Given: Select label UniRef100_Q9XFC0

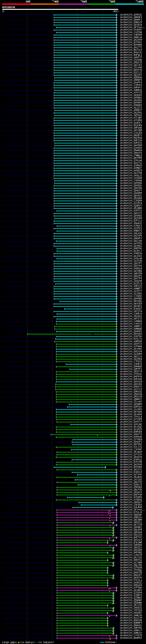Looking at the screenshot, I should coord(131,344).
